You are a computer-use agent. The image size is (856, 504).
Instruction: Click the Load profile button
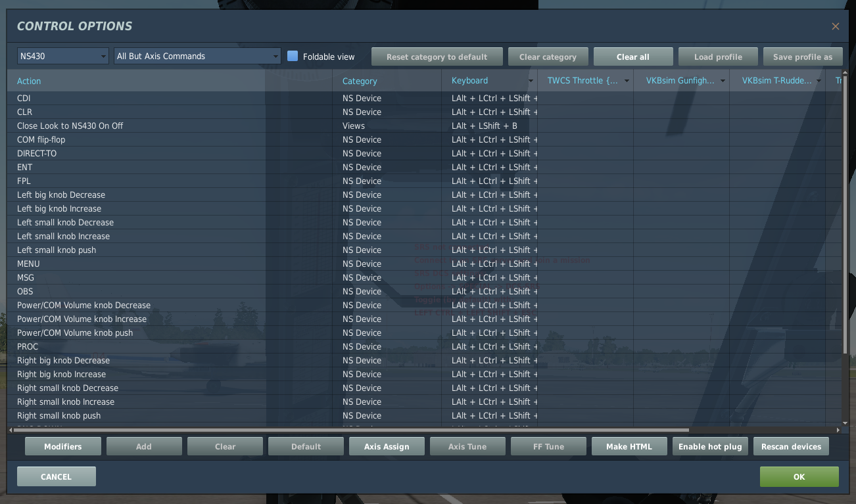pos(718,57)
